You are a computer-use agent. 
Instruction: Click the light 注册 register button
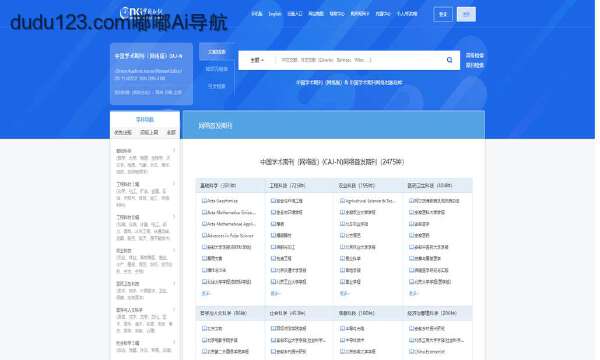point(466,14)
